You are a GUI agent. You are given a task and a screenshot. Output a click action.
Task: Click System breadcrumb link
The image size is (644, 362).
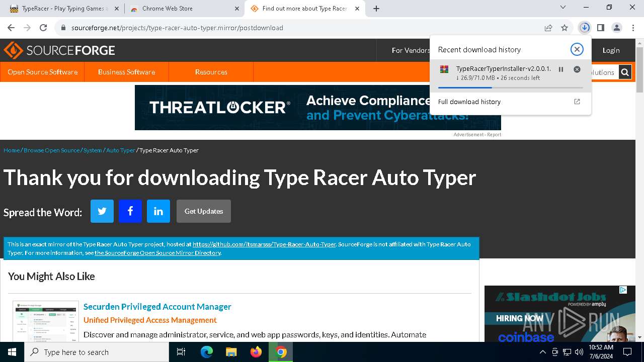coord(93,150)
